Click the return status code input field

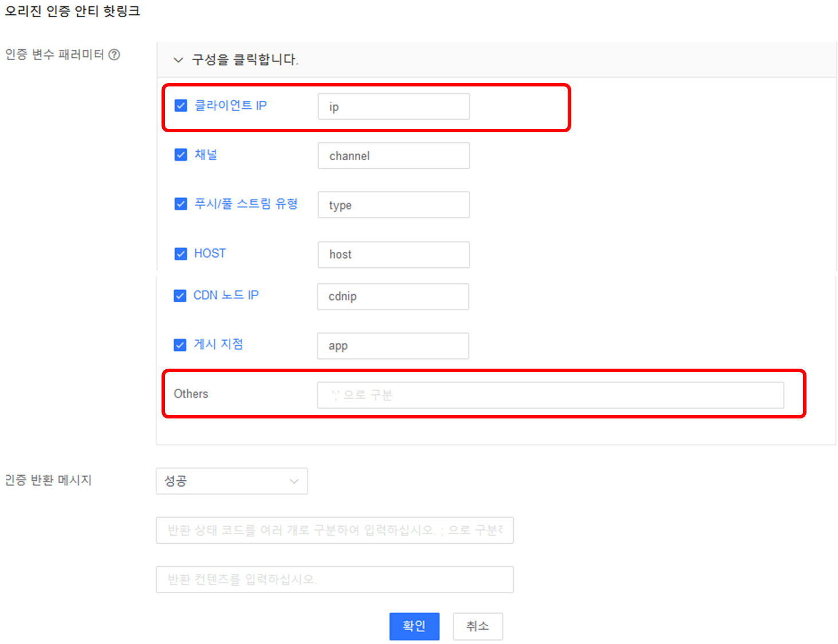(335, 530)
